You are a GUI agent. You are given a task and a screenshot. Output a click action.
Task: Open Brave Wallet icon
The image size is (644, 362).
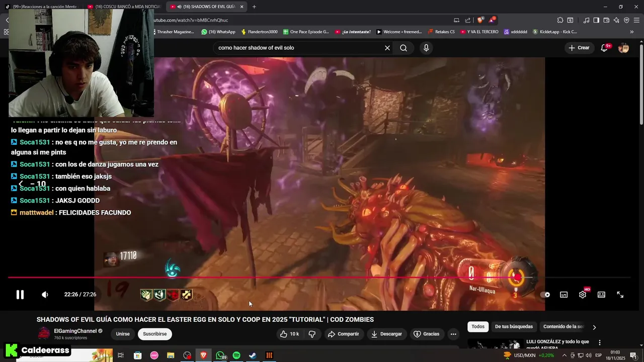(606, 20)
